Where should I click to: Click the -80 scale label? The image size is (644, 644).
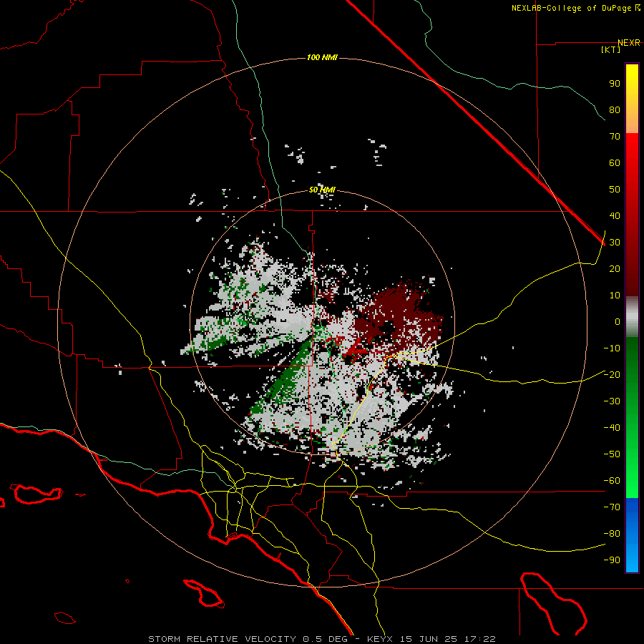[612, 534]
